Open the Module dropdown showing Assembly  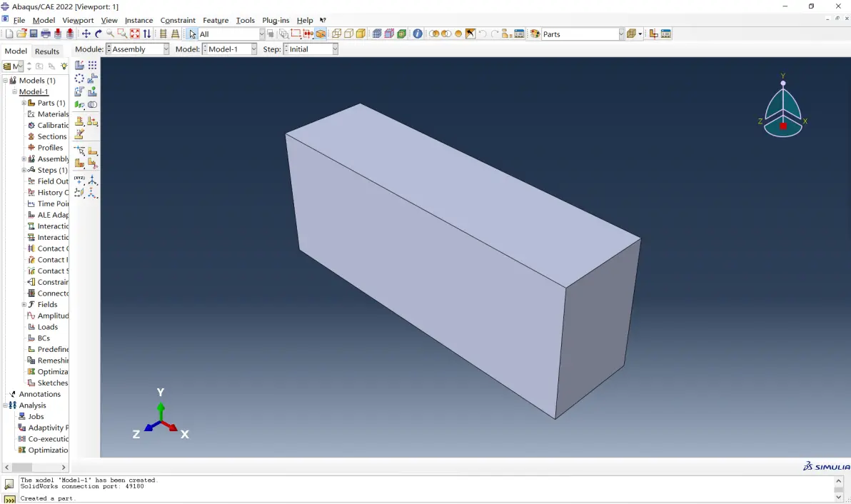pos(137,49)
